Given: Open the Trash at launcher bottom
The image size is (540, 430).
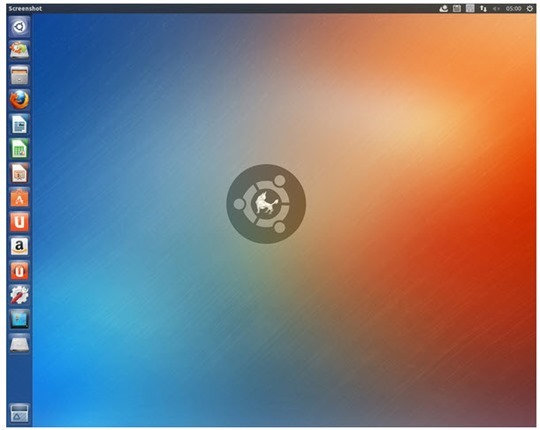Looking at the screenshot, I should click(19, 413).
